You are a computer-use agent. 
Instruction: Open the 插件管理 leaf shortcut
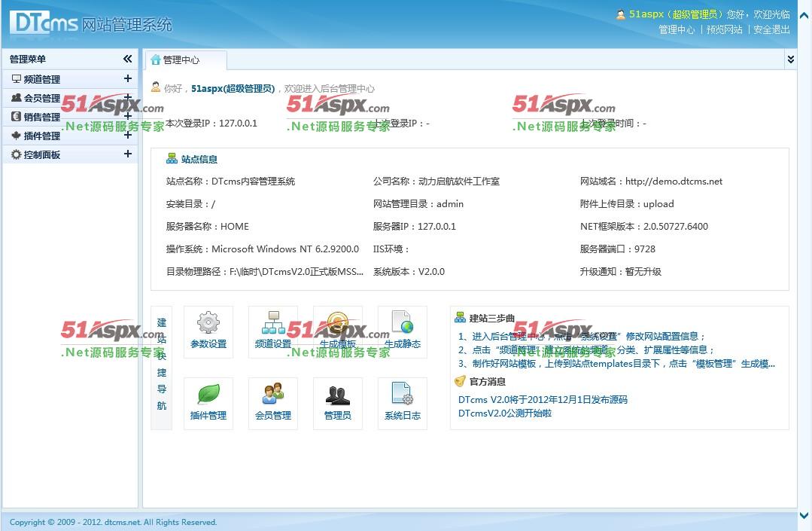(208, 403)
